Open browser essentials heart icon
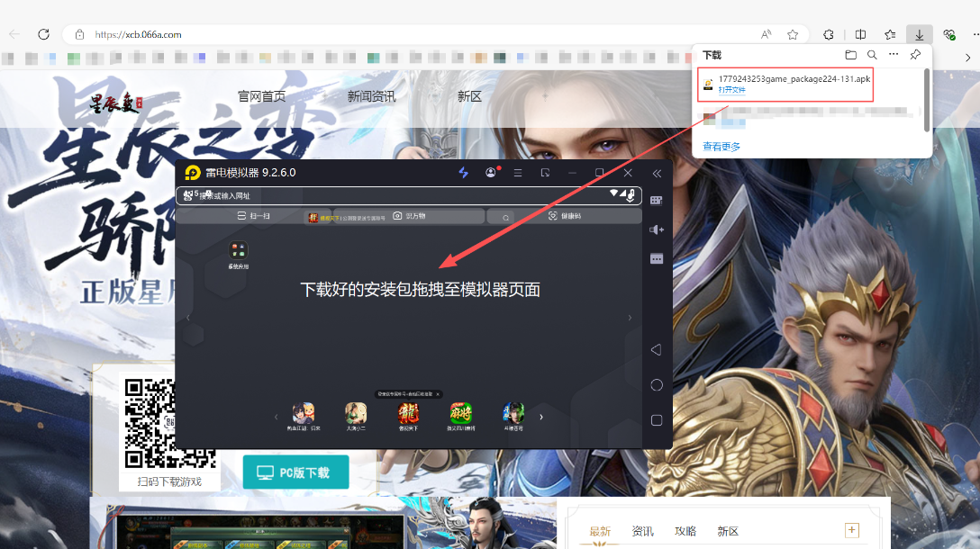Image resolution: width=980 pixels, height=549 pixels. pos(949,35)
